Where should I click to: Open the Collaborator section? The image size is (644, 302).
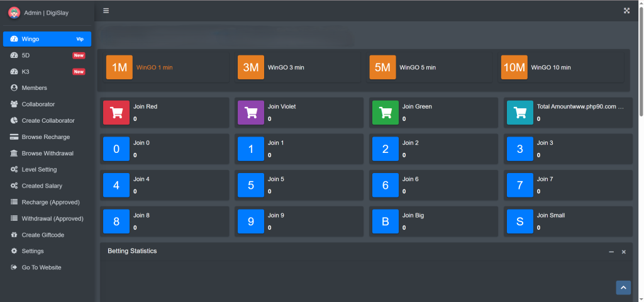point(47,104)
